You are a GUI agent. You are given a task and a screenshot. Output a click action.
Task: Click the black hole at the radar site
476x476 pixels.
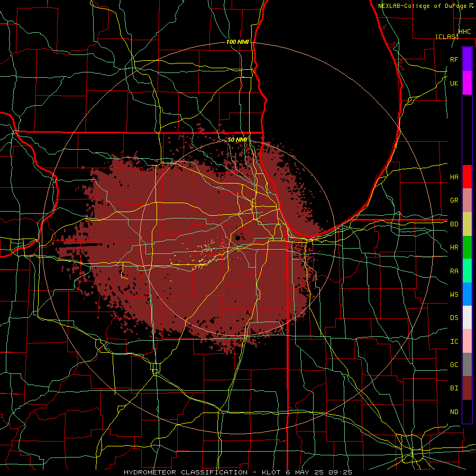click(x=238, y=237)
